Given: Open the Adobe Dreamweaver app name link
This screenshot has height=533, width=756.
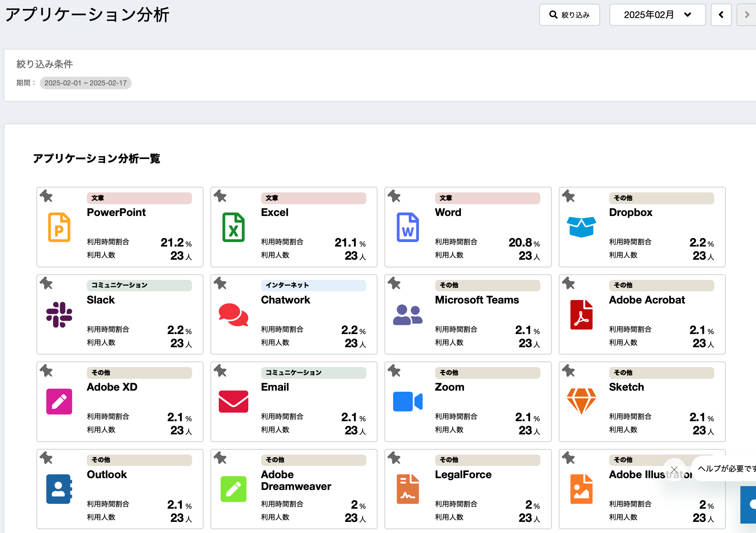Looking at the screenshot, I should pyautogui.click(x=296, y=481).
